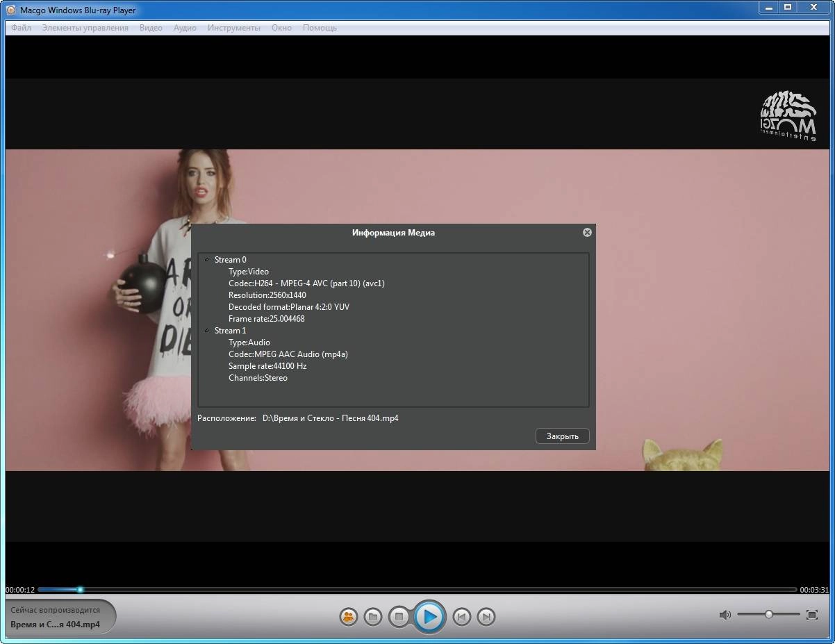
Task: Skip to previous track
Action: (x=461, y=616)
